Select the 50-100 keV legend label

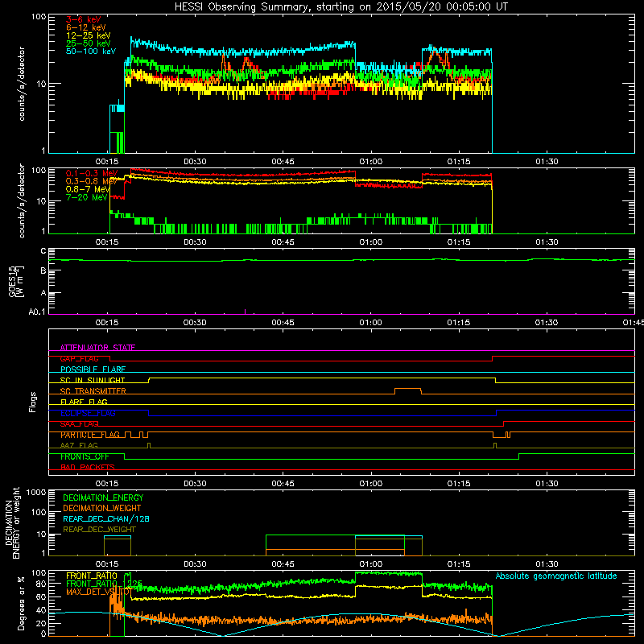click(91, 52)
